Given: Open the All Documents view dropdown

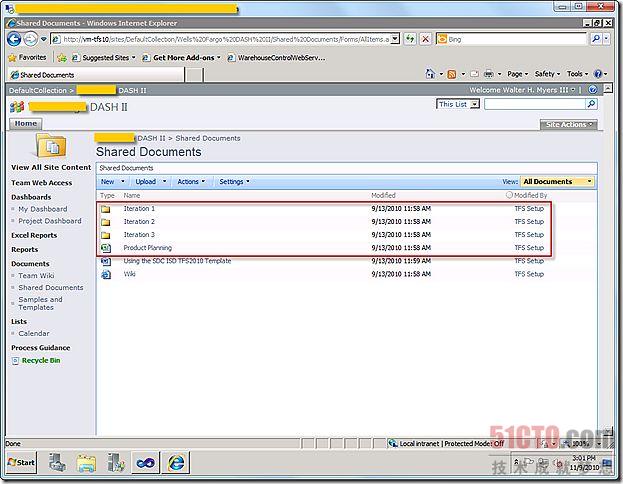Looking at the screenshot, I should (x=557, y=182).
